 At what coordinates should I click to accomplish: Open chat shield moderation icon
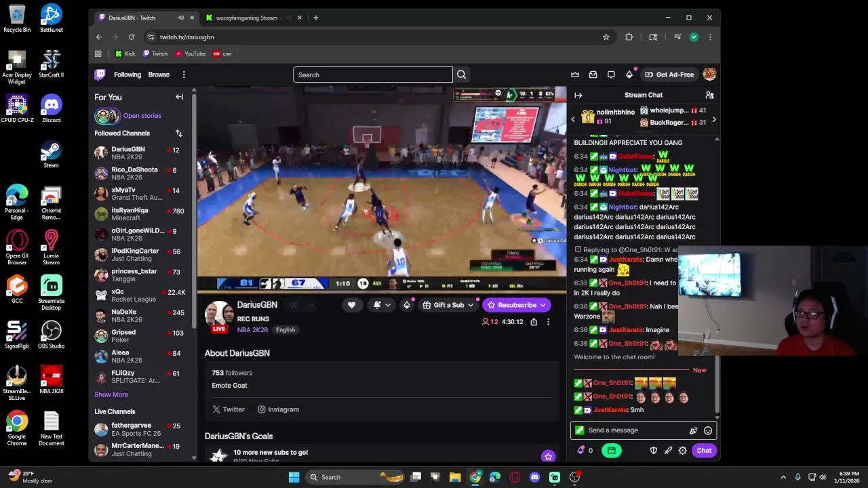pos(654,451)
